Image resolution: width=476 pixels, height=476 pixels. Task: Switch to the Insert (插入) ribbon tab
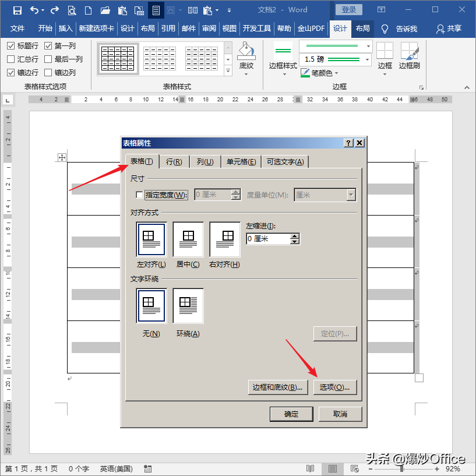point(66,29)
